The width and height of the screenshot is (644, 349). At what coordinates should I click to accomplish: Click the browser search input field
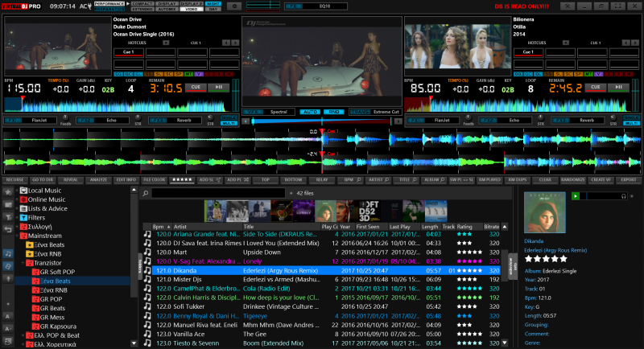218,193
